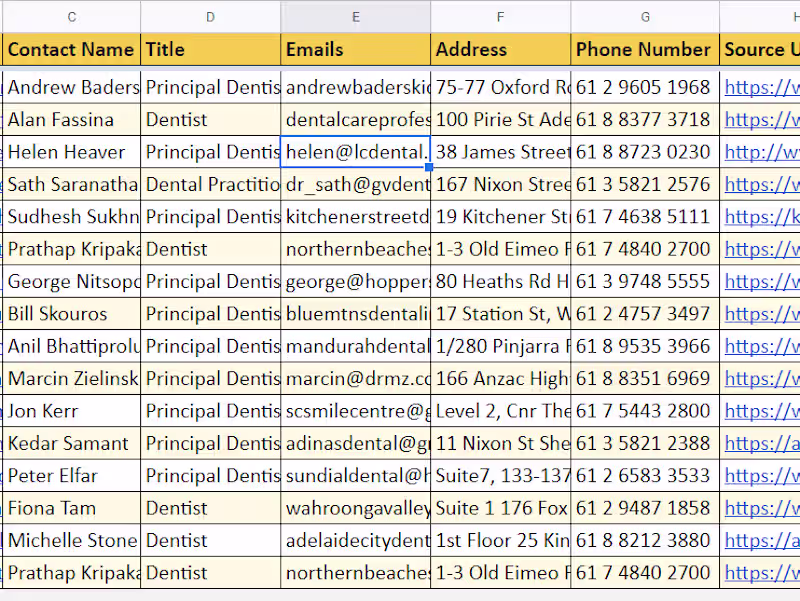This screenshot has height=601, width=800.
Task: Select the phone number 61 2 9605 1968 cell
Action: coord(645,87)
